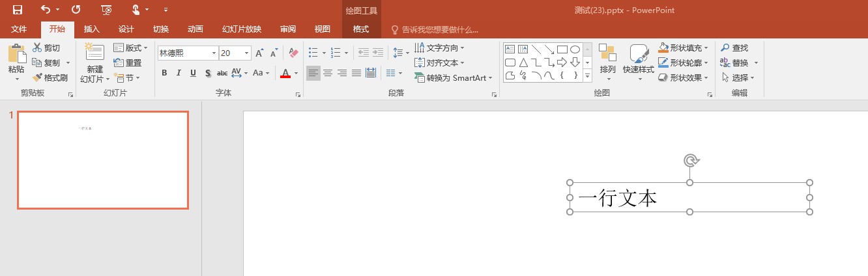Switch to the Transitions (切换) tab
868x276 pixels.
(x=161, y=29)
